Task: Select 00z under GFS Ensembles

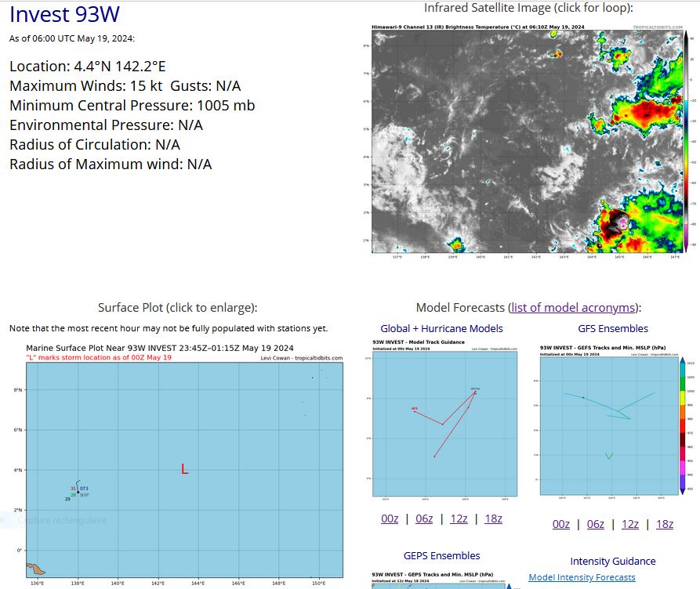Action: [x=561, y=524]
